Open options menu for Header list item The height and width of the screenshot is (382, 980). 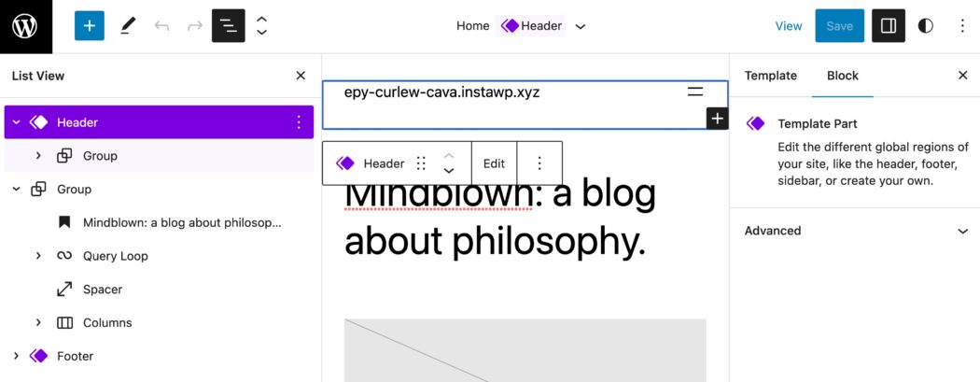point(299,122)
